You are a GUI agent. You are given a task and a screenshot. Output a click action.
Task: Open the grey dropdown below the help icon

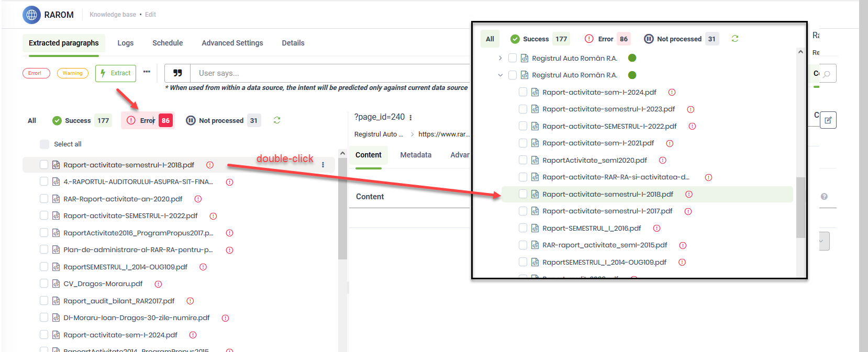coord(824,241)
